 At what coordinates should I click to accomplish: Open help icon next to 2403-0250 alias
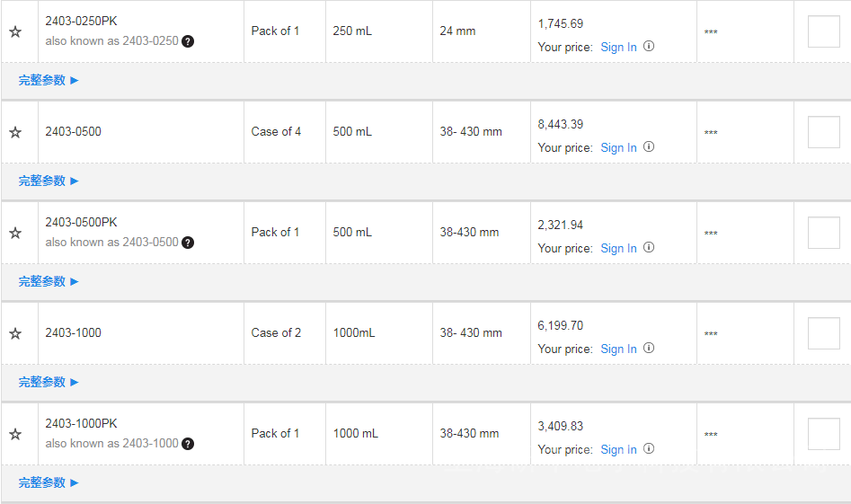tap(188, 41)
